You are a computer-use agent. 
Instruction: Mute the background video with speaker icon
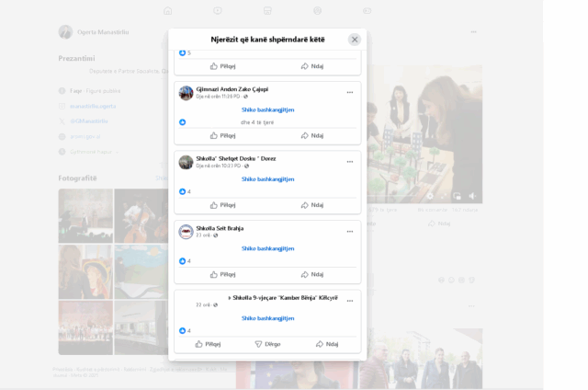472,196
